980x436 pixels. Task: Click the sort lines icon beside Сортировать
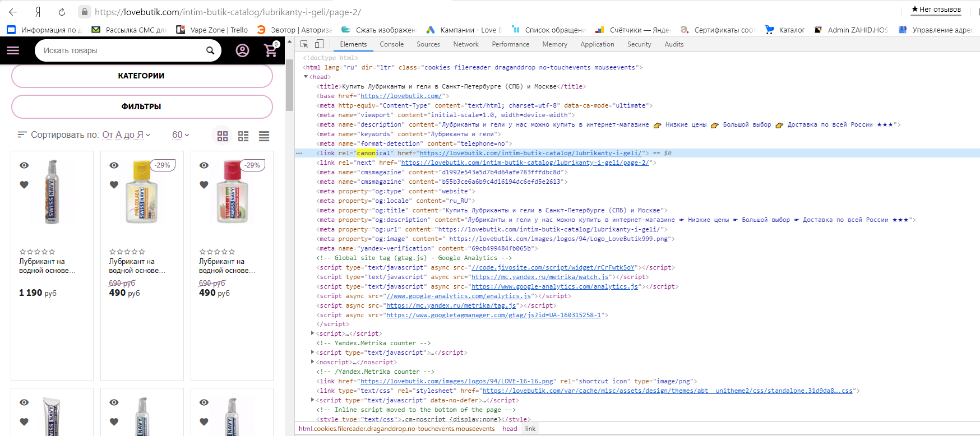(22, 134)
